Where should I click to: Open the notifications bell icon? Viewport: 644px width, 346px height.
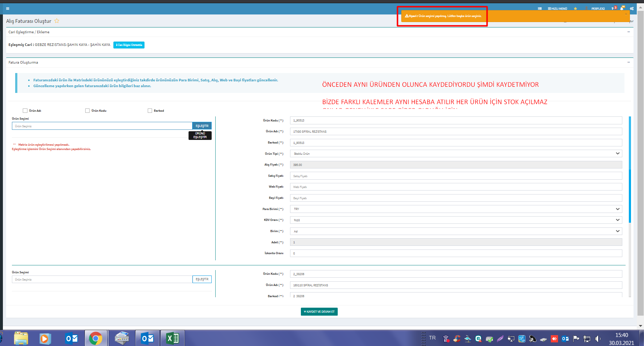tap(622, 9)
